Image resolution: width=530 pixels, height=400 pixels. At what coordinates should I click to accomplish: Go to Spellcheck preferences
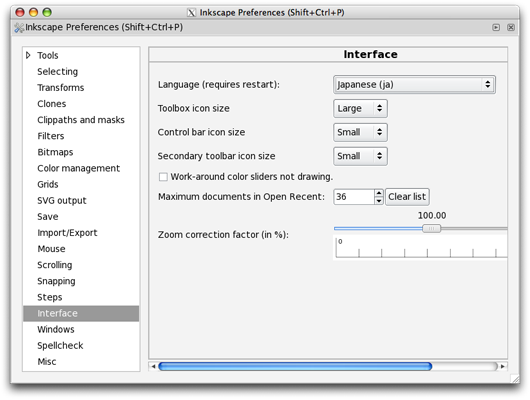60,346
